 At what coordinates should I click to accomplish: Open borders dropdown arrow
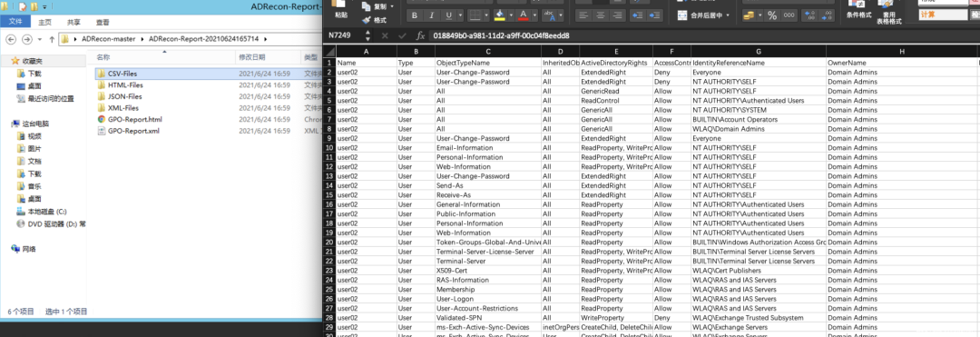487,15
